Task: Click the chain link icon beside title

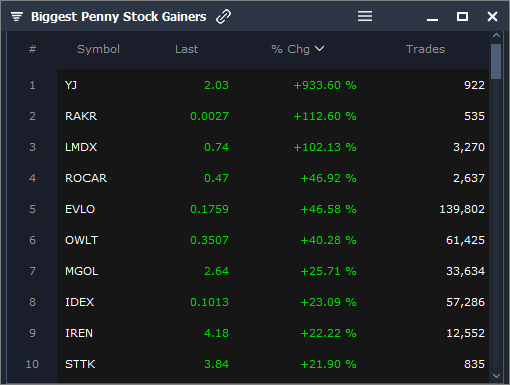Action: [x=223, y=17]
